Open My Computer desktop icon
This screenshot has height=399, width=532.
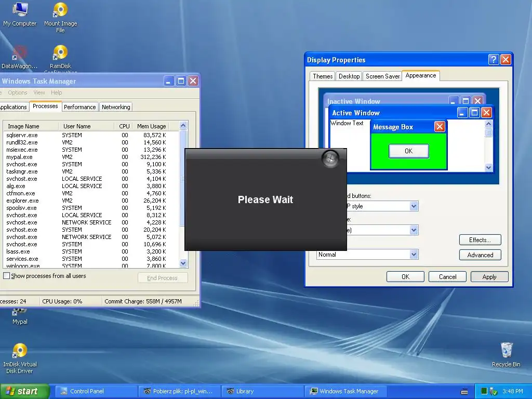click(x=20, y=14)
